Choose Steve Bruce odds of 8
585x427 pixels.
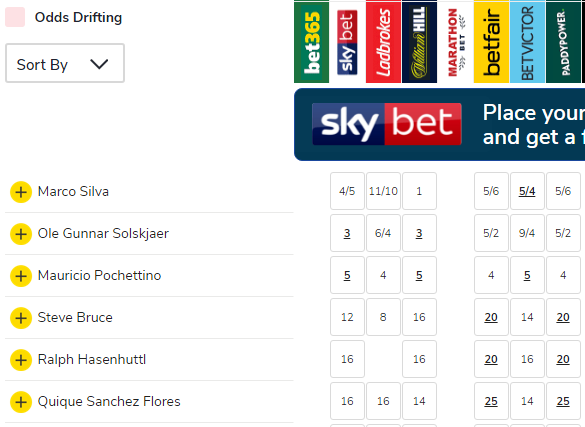(383, 317)
